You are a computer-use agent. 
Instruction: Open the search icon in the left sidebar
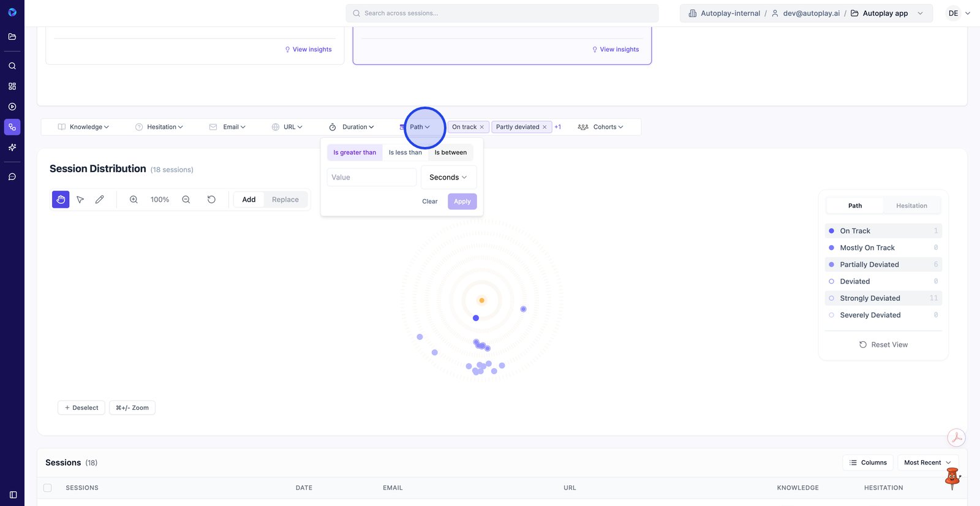pyautogui.click(x=12, y=66)
